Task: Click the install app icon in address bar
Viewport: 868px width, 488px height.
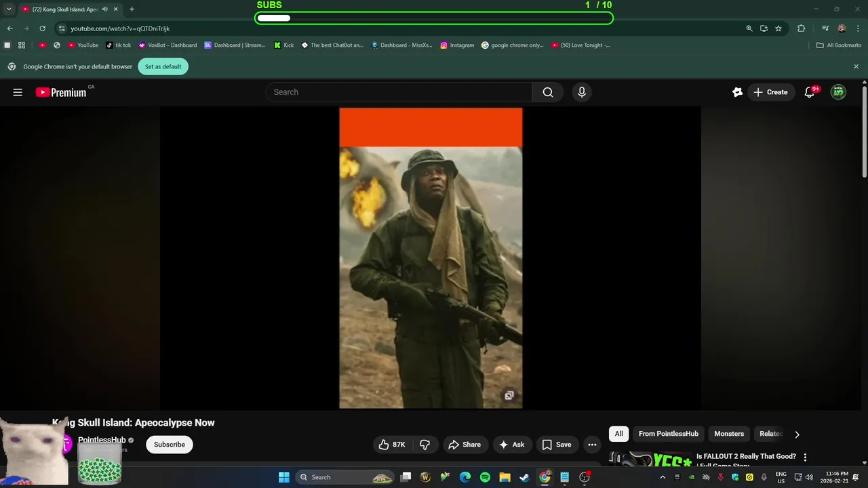Action: coord(764,28)
